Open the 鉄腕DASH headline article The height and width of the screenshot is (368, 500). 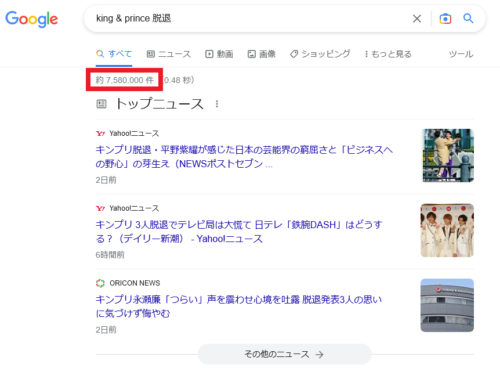point(239,232)
